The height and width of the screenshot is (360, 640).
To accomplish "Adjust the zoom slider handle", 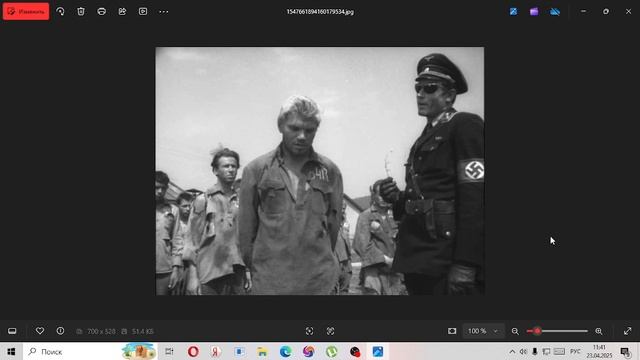I will [x=537, y=331].
